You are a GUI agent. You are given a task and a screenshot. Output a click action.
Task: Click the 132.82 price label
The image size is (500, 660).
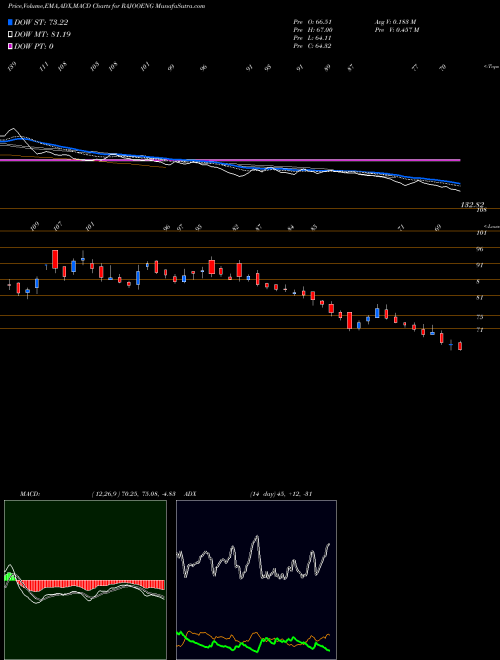(x=474, y=205)
